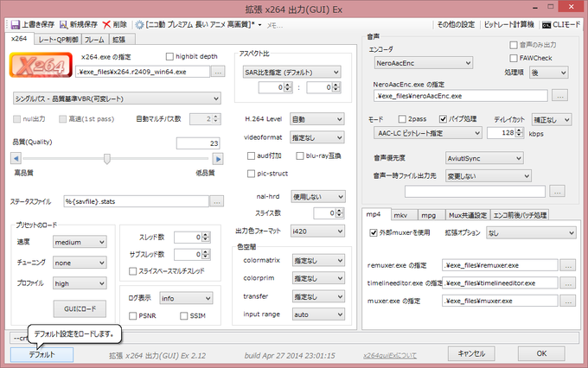588x368 pixels.
Task: Open ビットレート計算機 calculator
Action: [x=508, y=25]
